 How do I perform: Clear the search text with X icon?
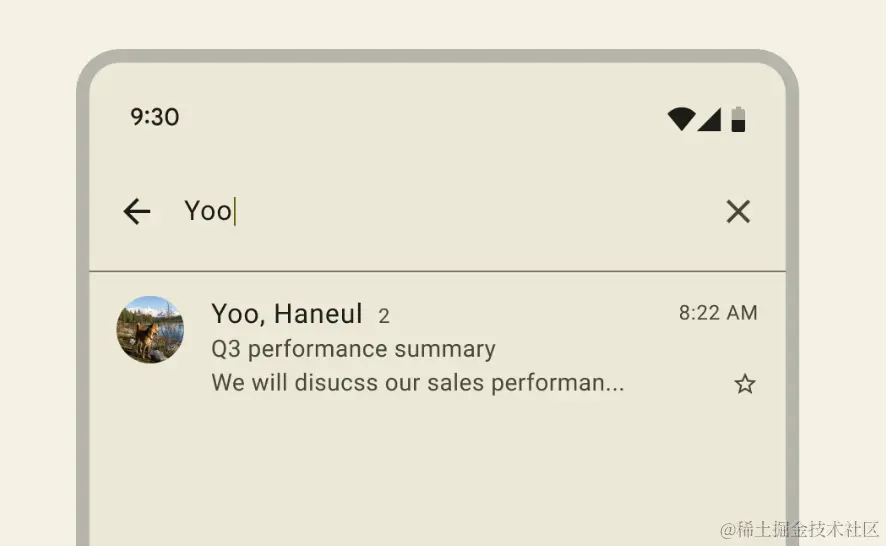click(x=738, y=211)
